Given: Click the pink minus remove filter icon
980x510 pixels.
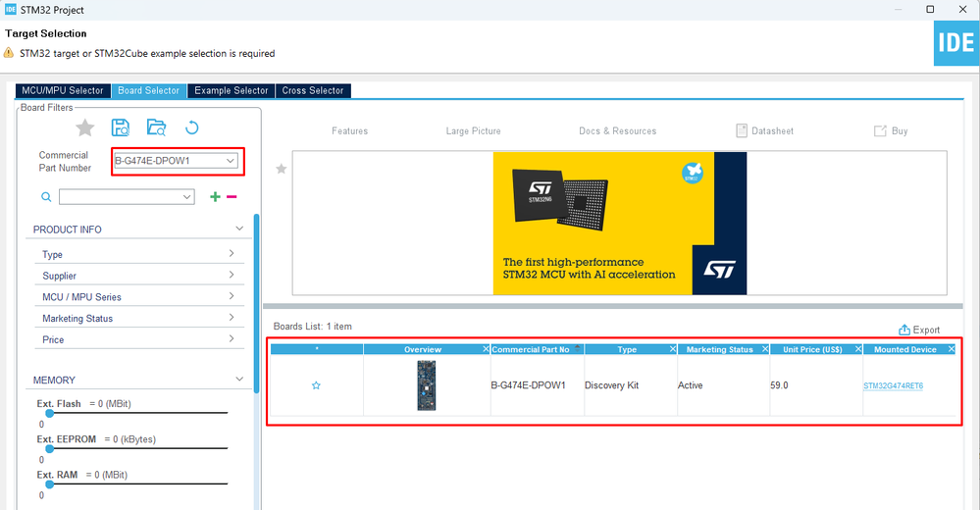Looking at the screenshot, I should coord(232,197).
